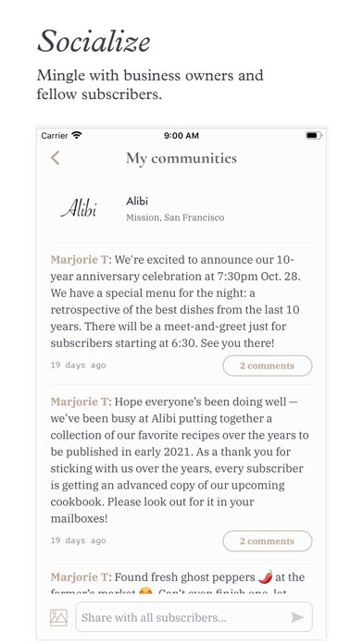Open 2 comments on cookbook post
The image size is (363, 644).
(268, 541)
